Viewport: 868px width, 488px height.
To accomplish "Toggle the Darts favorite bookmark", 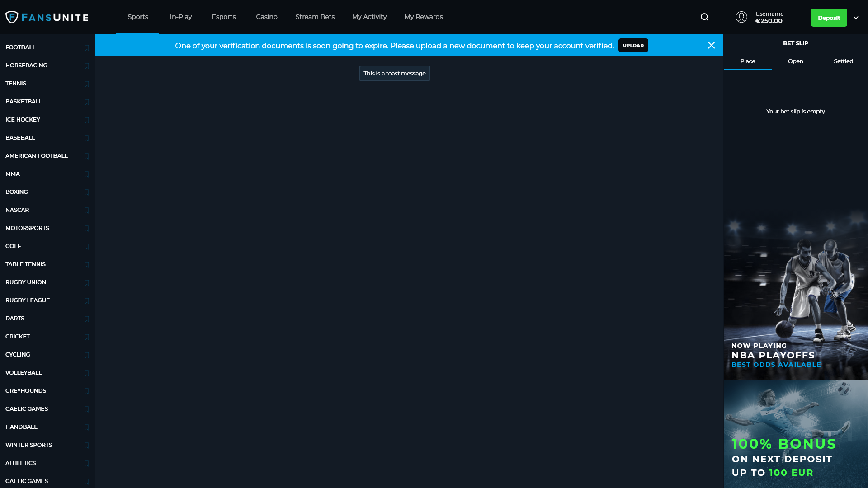I will [x=87, y=319].
